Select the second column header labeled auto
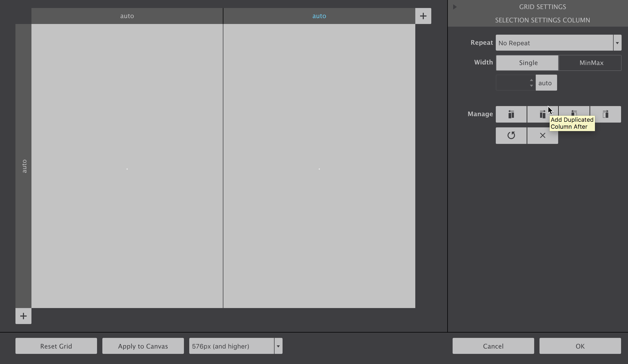628x364 pixels. tap(319, 16)
